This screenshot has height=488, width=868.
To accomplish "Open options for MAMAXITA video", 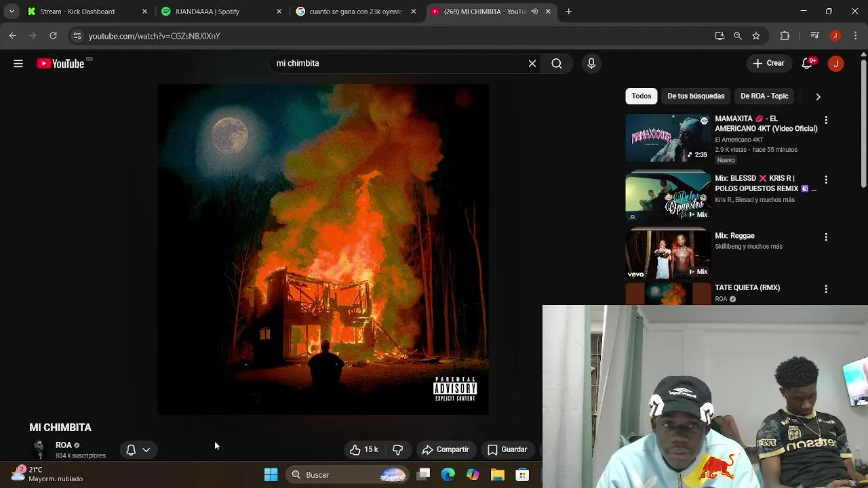I will [826, 121].
